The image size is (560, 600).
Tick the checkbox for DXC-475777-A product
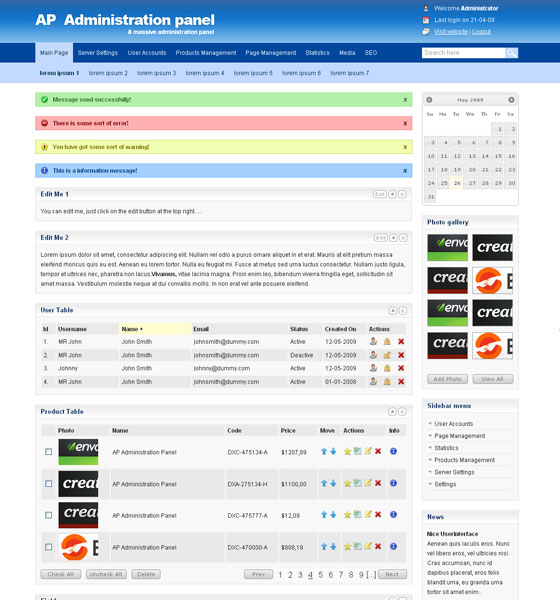49,515
